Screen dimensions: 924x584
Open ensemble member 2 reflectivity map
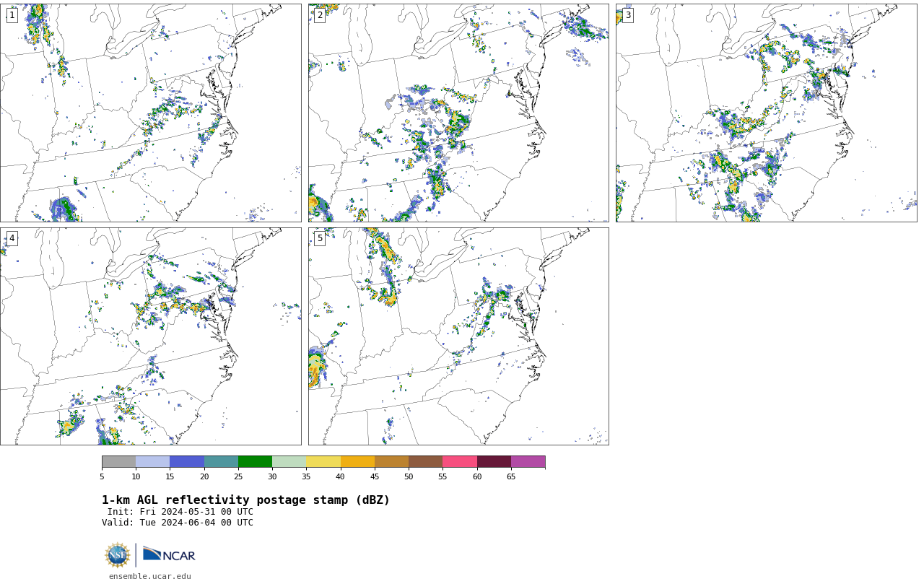[458, 113]
